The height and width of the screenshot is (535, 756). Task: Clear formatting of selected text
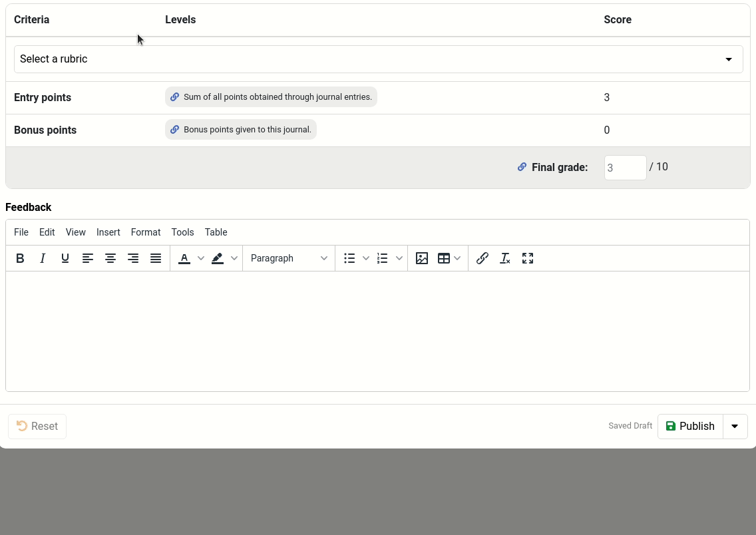[505, 258]
